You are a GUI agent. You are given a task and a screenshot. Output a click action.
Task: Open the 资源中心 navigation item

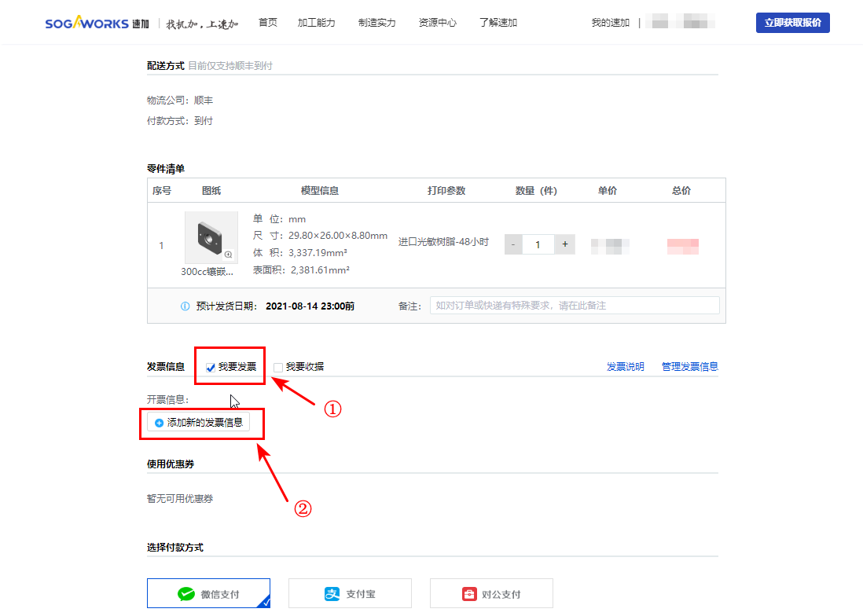click(437, 23)
